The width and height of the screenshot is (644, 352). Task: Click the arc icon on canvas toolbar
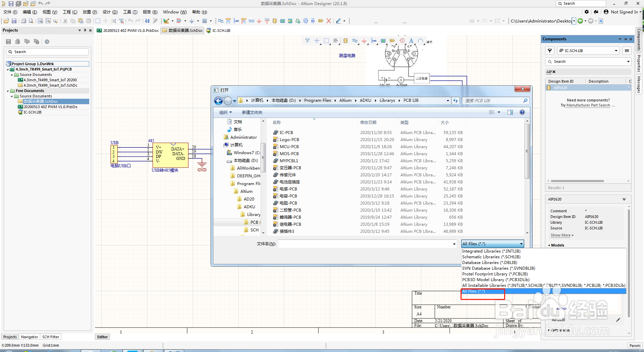[x=420, y=41]
